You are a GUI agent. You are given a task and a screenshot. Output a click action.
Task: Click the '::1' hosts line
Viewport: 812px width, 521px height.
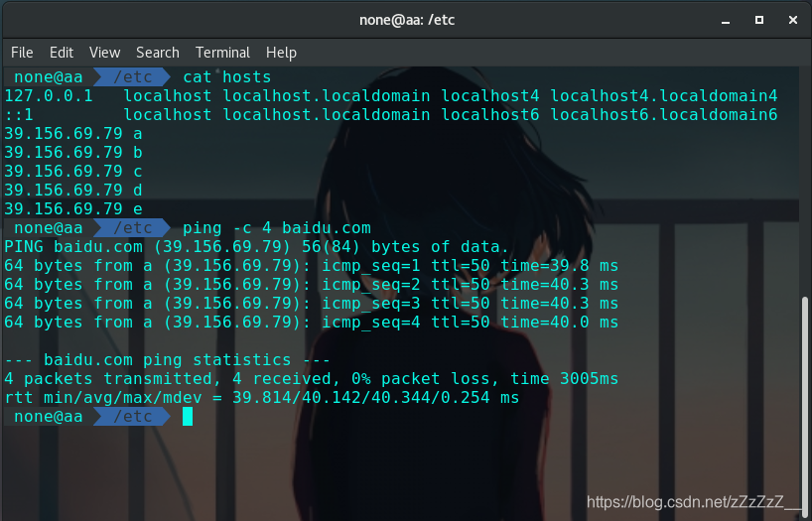click(x=391, y=114)
